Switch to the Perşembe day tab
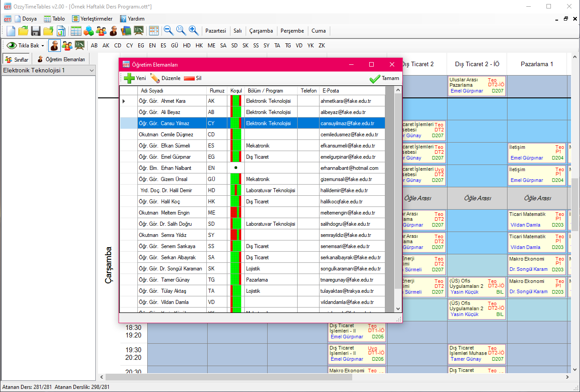580x392 pixels. coord(292,31)
